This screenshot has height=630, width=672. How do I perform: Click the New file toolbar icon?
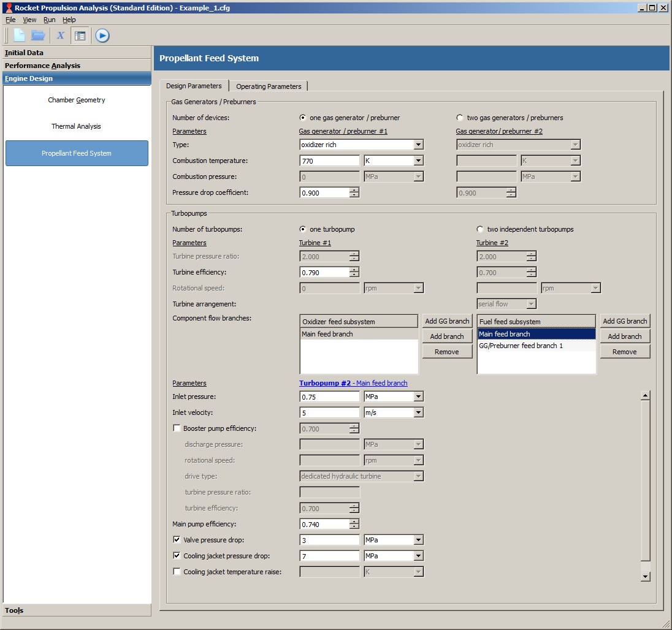(x=20, y=36)
